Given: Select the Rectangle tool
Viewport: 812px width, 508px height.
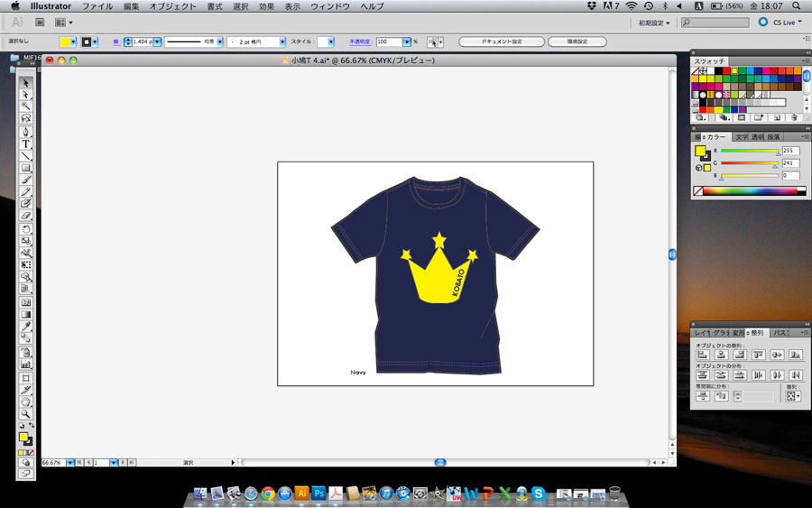Looking at the screenshot, I should (x=25, y=168).
